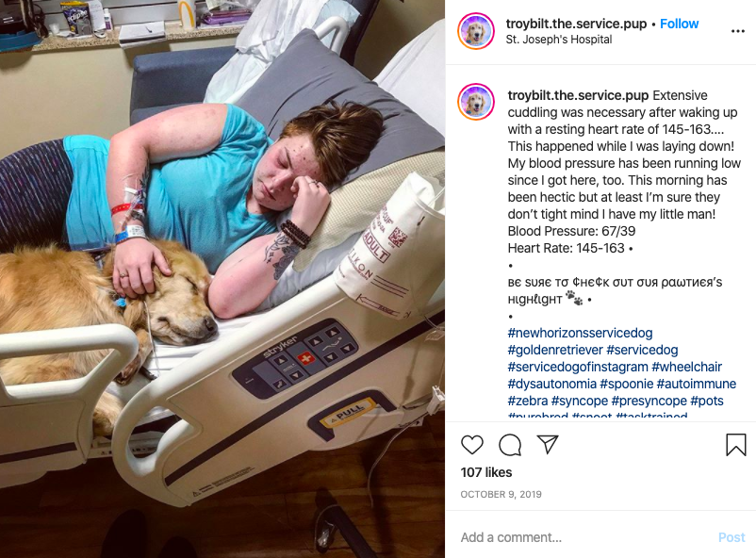Open the #wheelchair hashtag
The width and height of the screenshot is (756, 558).
(x=686, y=367)
